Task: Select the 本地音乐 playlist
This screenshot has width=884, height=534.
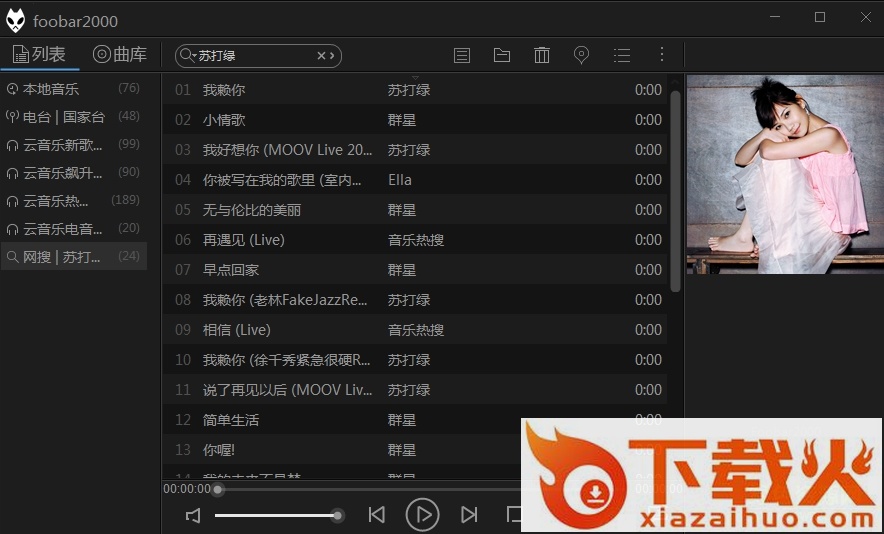Action: coord(74,89)
